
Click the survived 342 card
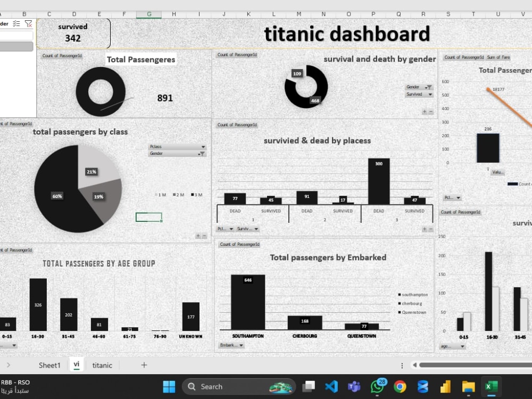[73, 33]
